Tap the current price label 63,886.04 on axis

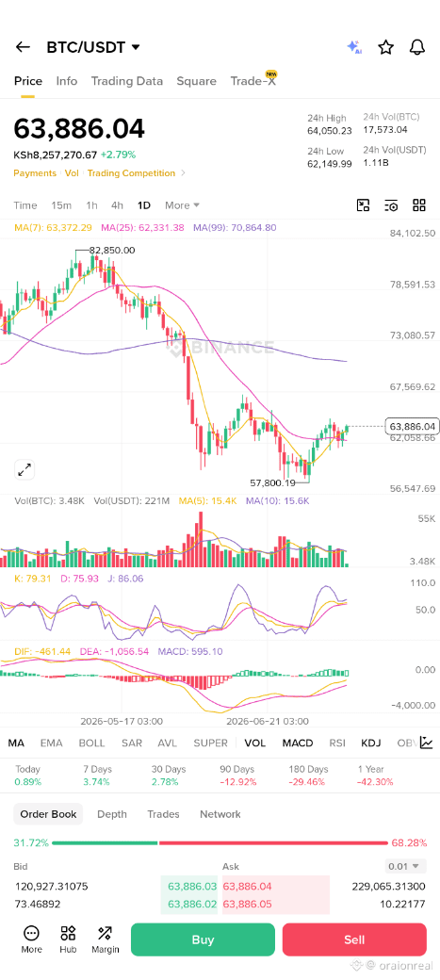(x=412, y=426)
